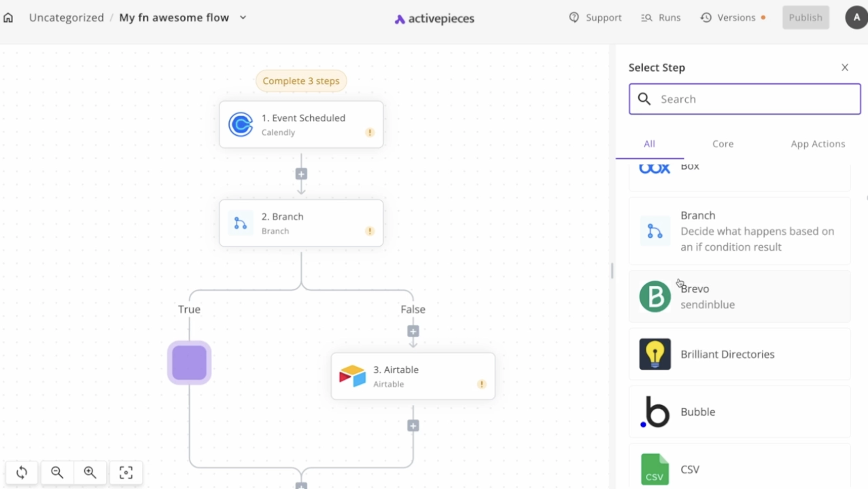Open the App Actions tab
The image size is (868, 489).
pos(818,144)
